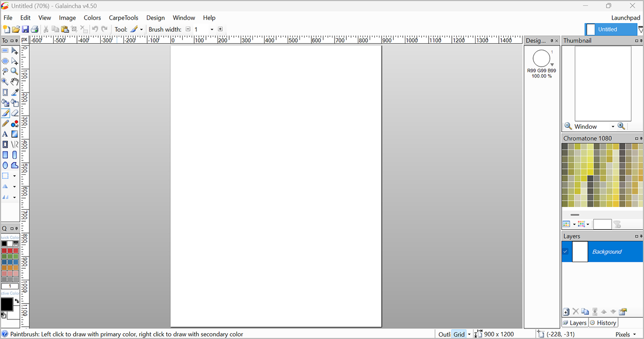Viewport: 644px width, 339px height.
Task: Switch to the History tab
Action: pyautogui.click(x=603, y=323)
